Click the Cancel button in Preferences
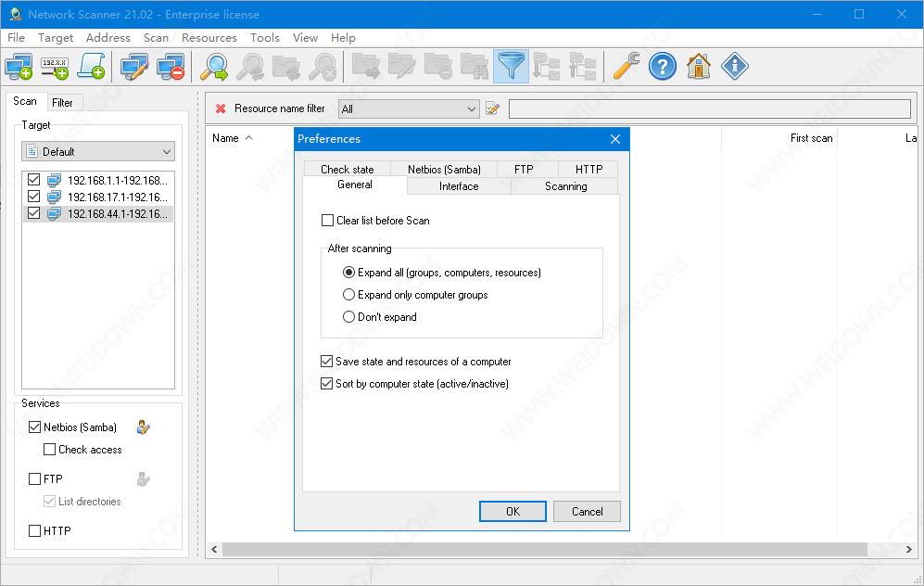The height and width of the screenshot is (586, 924). [587, 512]
